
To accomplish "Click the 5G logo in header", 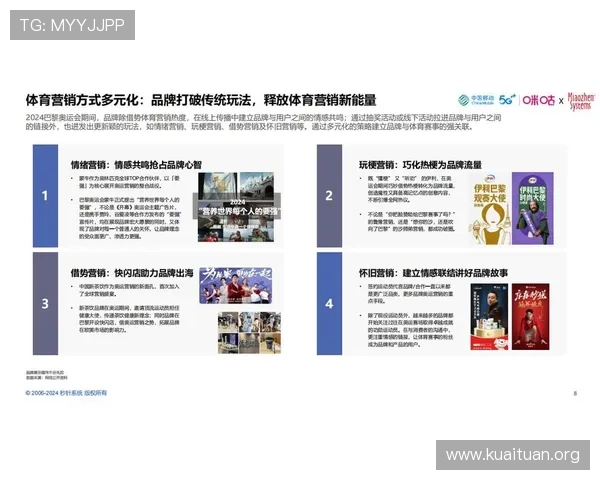I will (507, 100).
